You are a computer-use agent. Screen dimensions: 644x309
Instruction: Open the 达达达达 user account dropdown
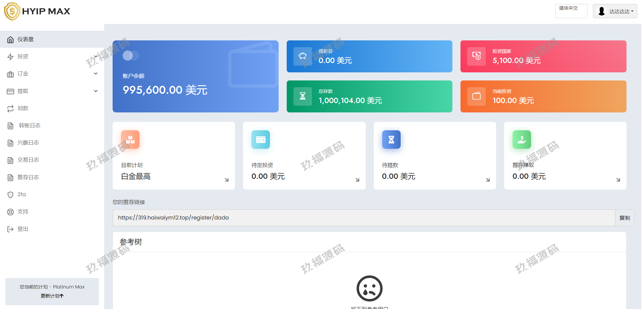[615, 11]
